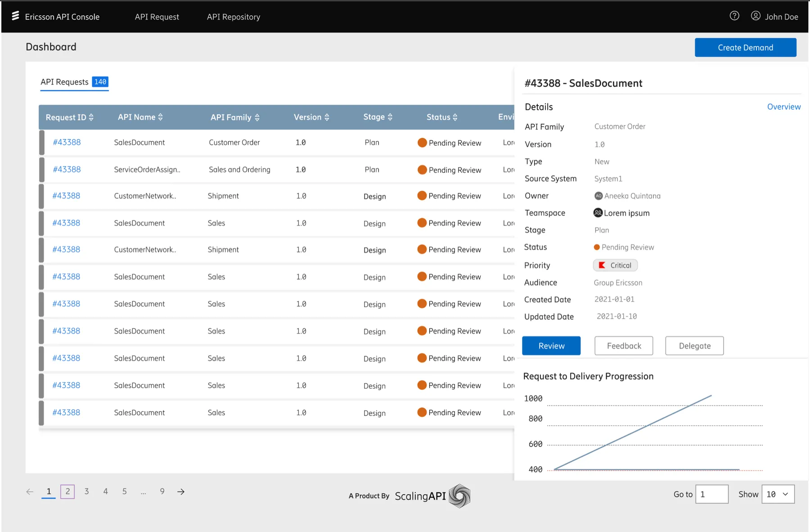Go to page 4
The image size is (810, 532).
pos(105,491)
